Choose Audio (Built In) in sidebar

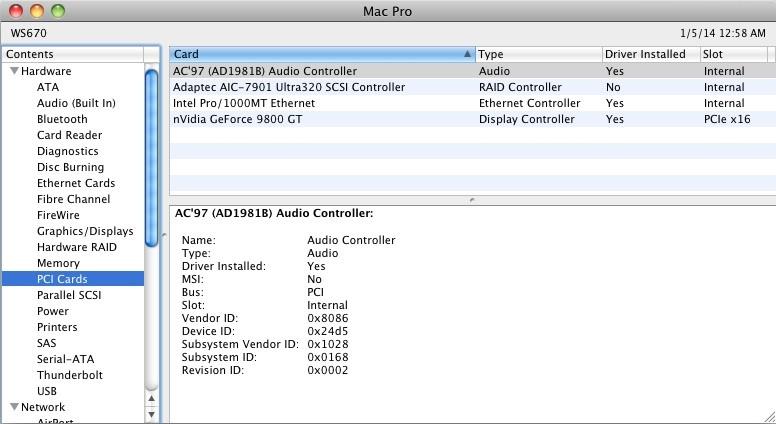click(76, 103)
